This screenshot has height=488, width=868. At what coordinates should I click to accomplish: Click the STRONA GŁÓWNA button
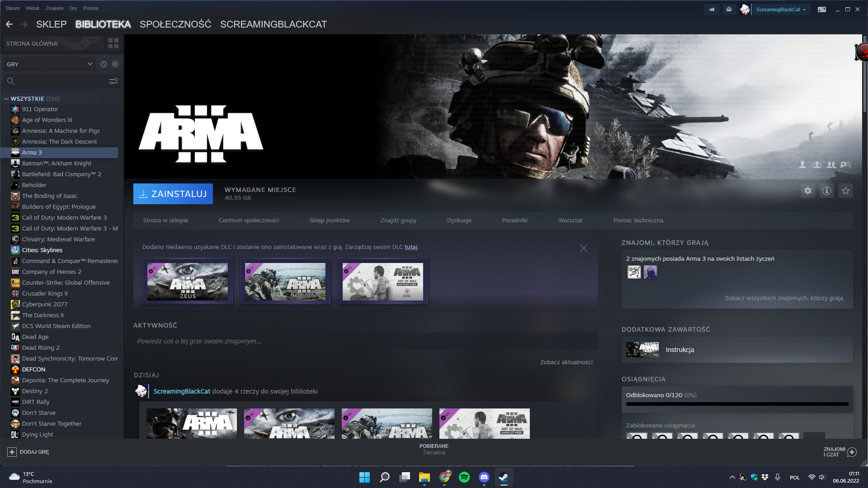[x=53, y=43]
